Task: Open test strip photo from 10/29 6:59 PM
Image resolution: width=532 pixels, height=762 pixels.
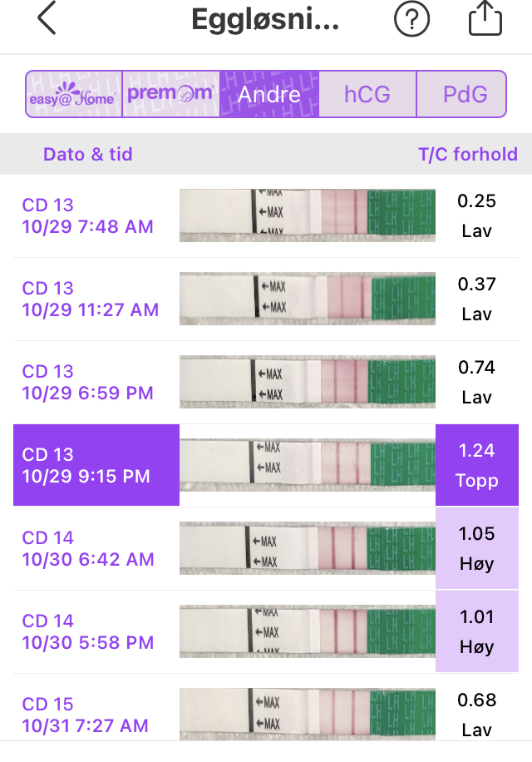Action: coord(308,382)
